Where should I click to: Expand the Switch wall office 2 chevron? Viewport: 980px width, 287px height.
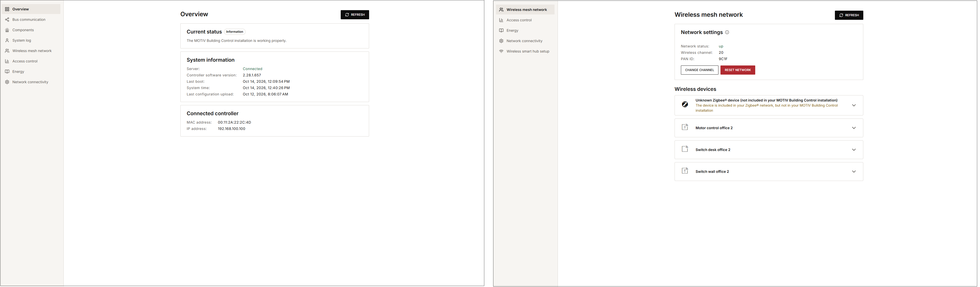(x=854, y=172)
